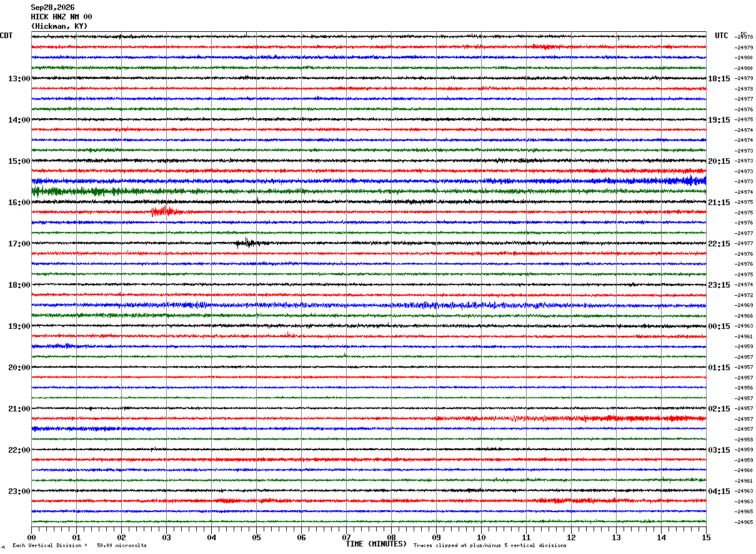Select the 21:00 CDT row label
Image resolution: width=756 pixels, height=554 pixels.
19,409
